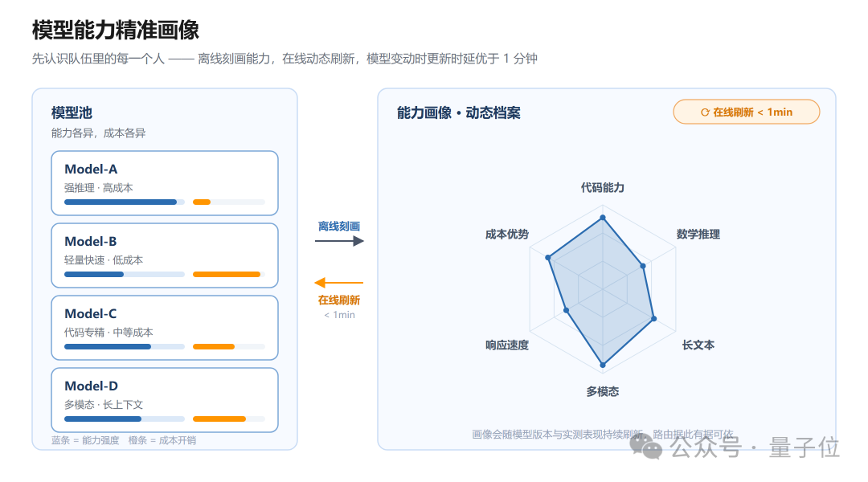Click the 长文本 radar label
The height and width of the screenshot is (482, 868).
(698, 345)
